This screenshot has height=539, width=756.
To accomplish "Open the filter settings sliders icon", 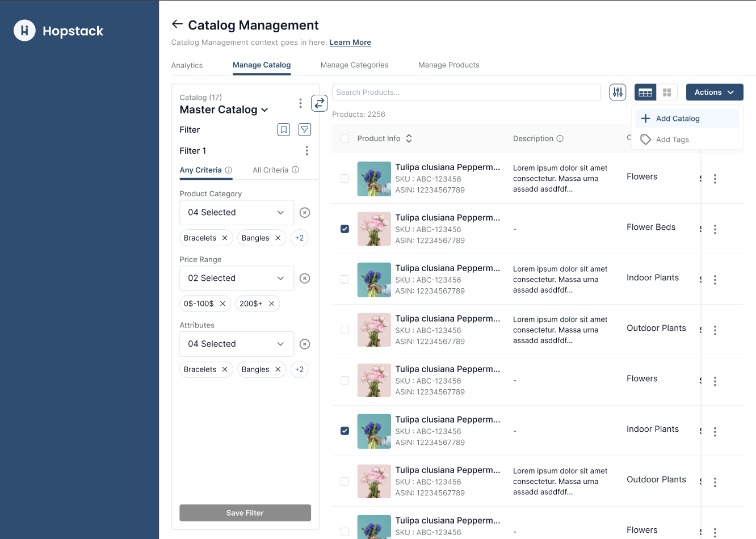I will (x=618, y=92).
